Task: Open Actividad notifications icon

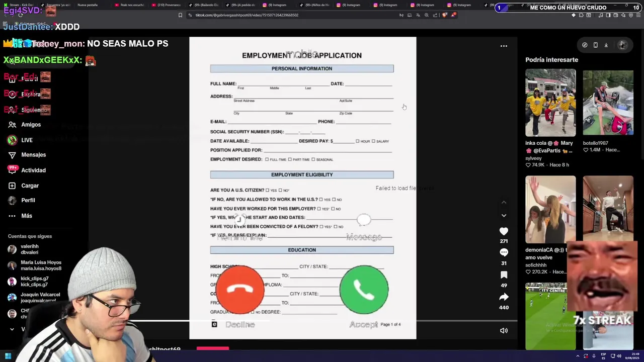Action: tap(12, 170)
